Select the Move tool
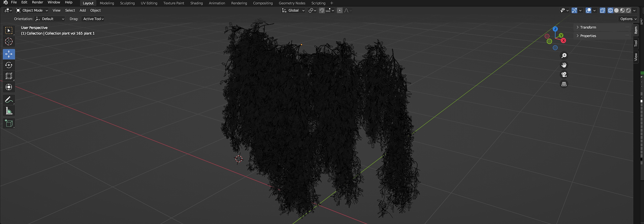The image size is (644, 224). [9, 54]
